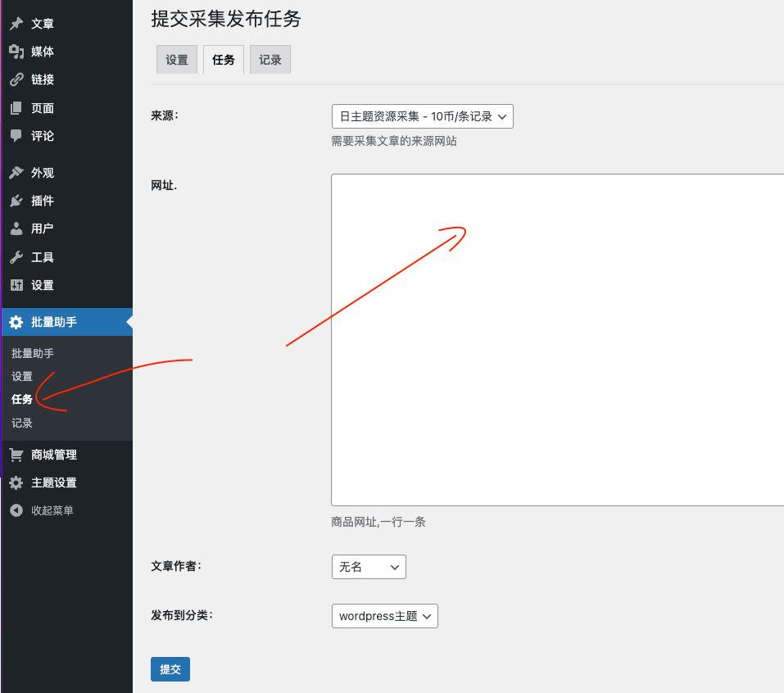Image resolution: width=784 pixels, height=693 pixels.
Task: Select the highlighted 批量助手 menu header
Action: click(x=66, y=322)
